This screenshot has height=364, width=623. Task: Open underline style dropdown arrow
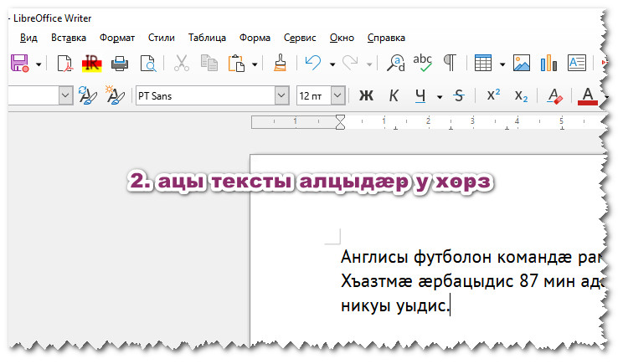[440, 96]
